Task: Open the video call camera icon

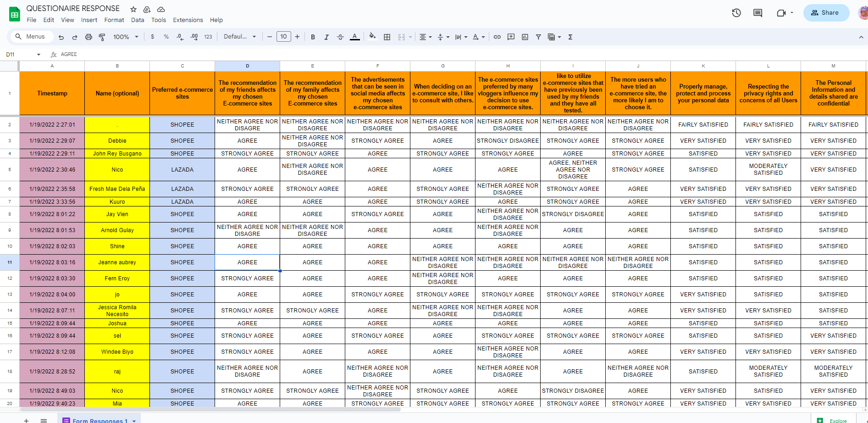Action: (781, 13)
